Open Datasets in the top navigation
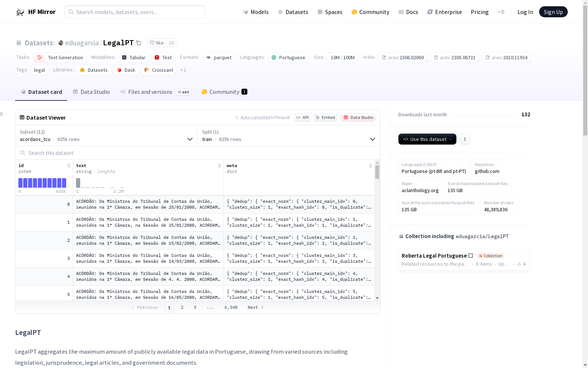Image resolution: width=588 pixels, height=368 pixels. coord(293,12)
